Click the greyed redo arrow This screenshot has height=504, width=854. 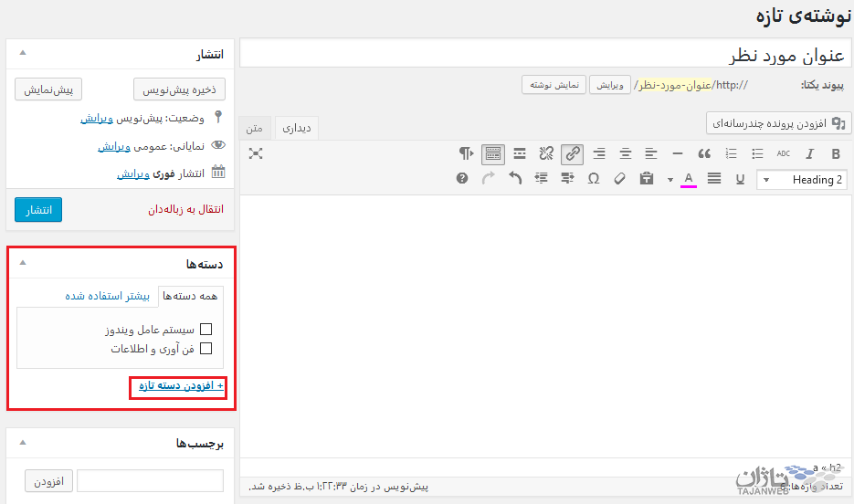[489, 179]
